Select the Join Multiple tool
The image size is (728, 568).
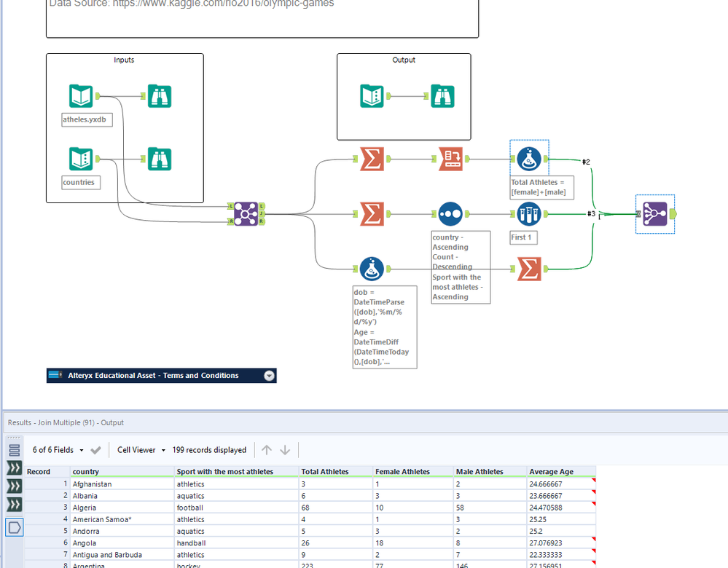[x=655, y=214]
